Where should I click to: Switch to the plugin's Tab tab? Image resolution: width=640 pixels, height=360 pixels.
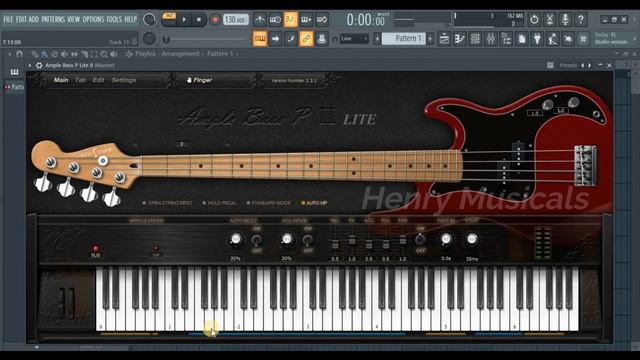coord(80,80)
